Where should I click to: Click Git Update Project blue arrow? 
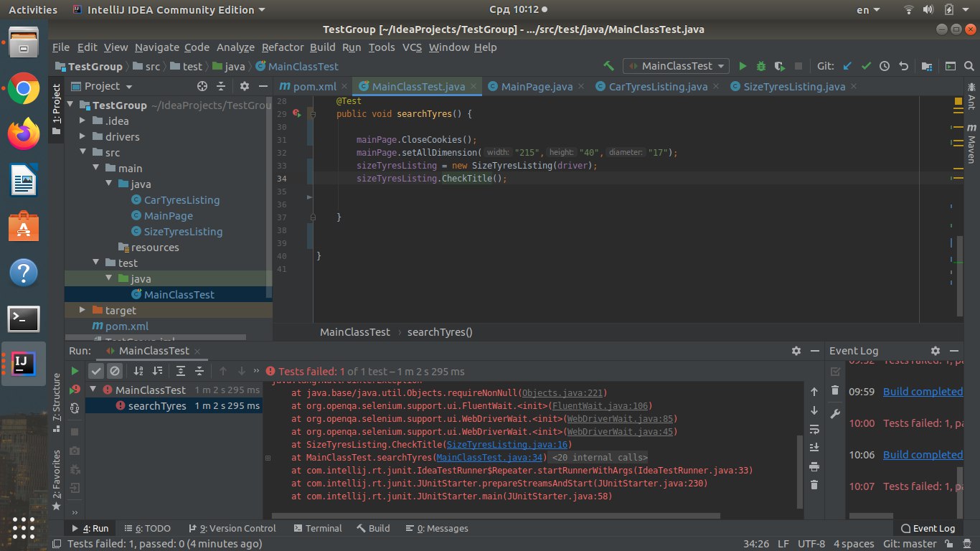click(x=847, y=66)
